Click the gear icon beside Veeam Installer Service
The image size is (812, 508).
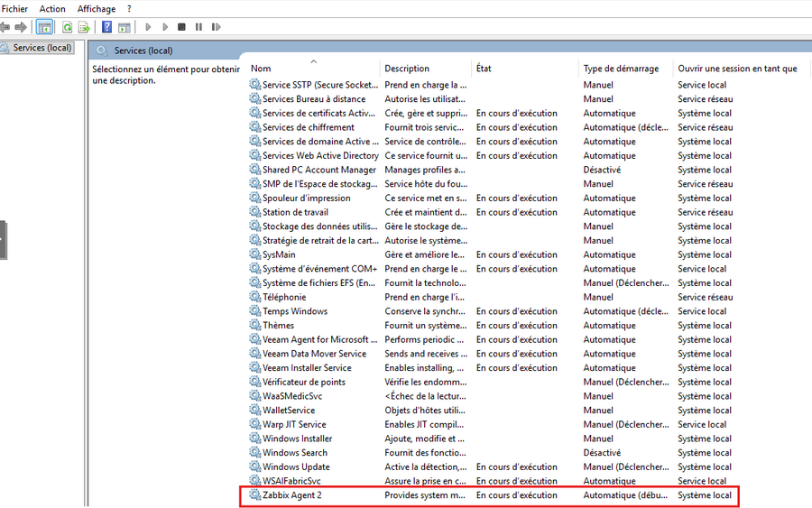point(254,367)
